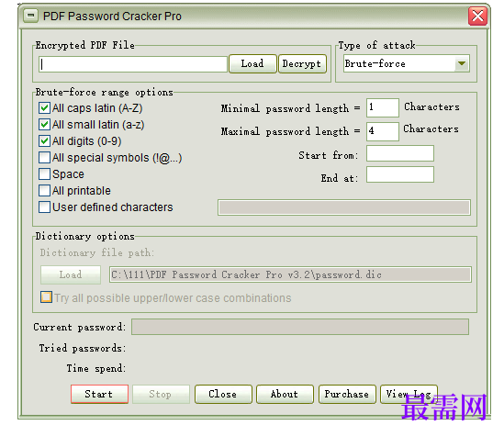Viewport: 504px width, 436px height.
Task: Start the password cracking
Action: pyautogui.click(x=99, y=394)
